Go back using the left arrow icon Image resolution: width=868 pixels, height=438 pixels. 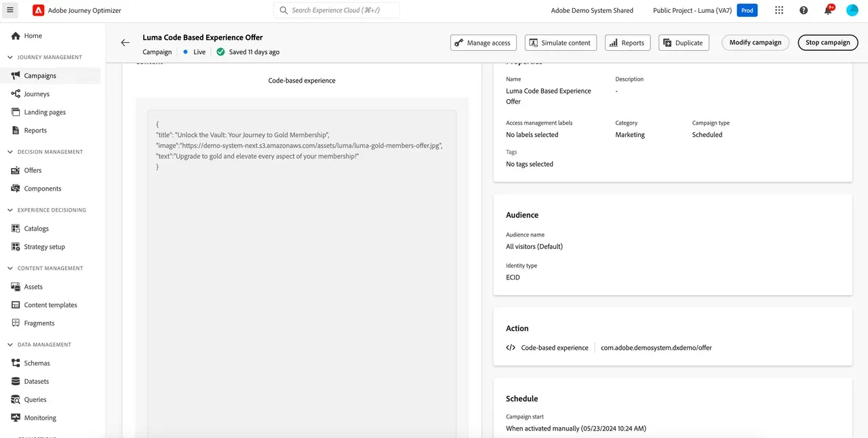[125, 43]
